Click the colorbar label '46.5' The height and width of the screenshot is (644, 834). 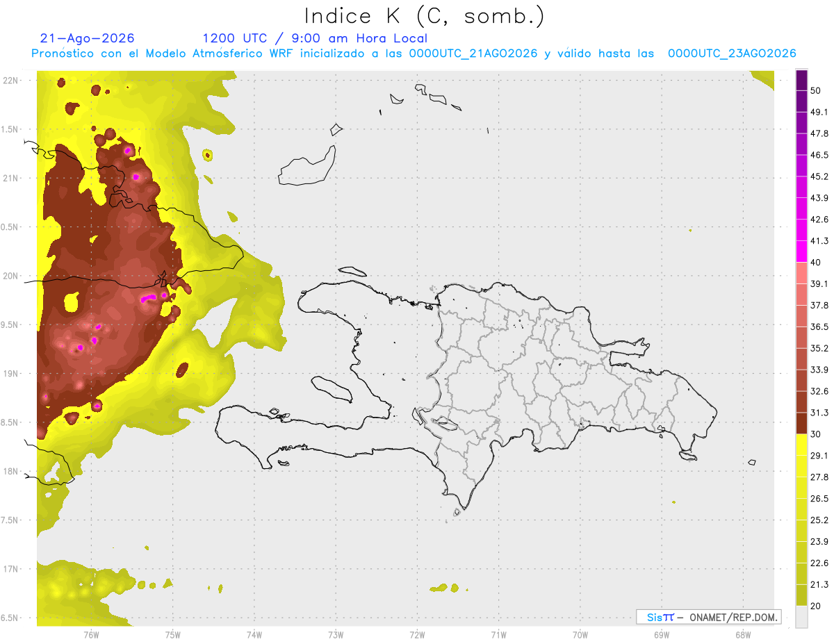819,156
